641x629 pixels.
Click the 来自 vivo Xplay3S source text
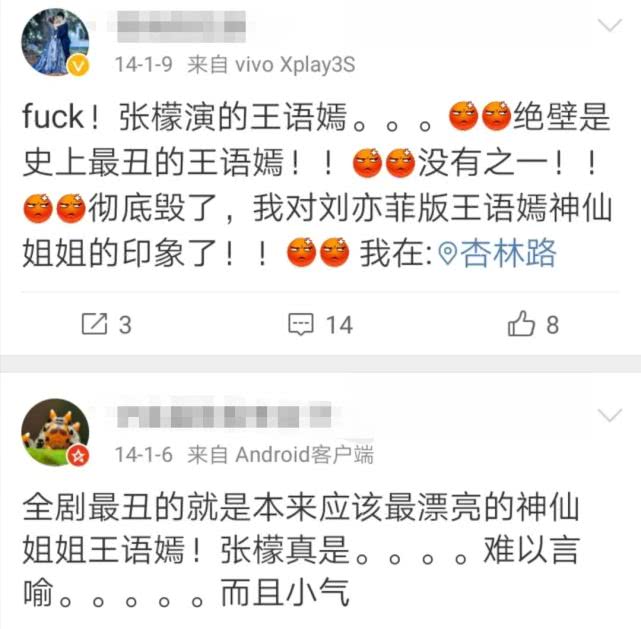click(271, 65)
